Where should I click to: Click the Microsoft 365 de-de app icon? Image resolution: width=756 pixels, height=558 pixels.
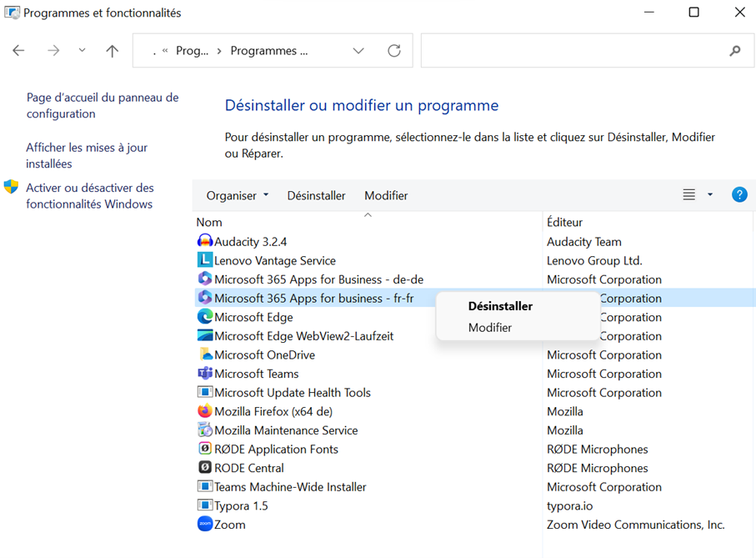(x=205, y=279)
